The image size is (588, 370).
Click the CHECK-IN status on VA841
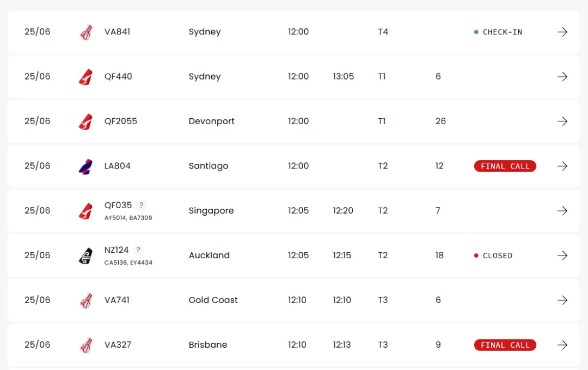coord(498,32)
